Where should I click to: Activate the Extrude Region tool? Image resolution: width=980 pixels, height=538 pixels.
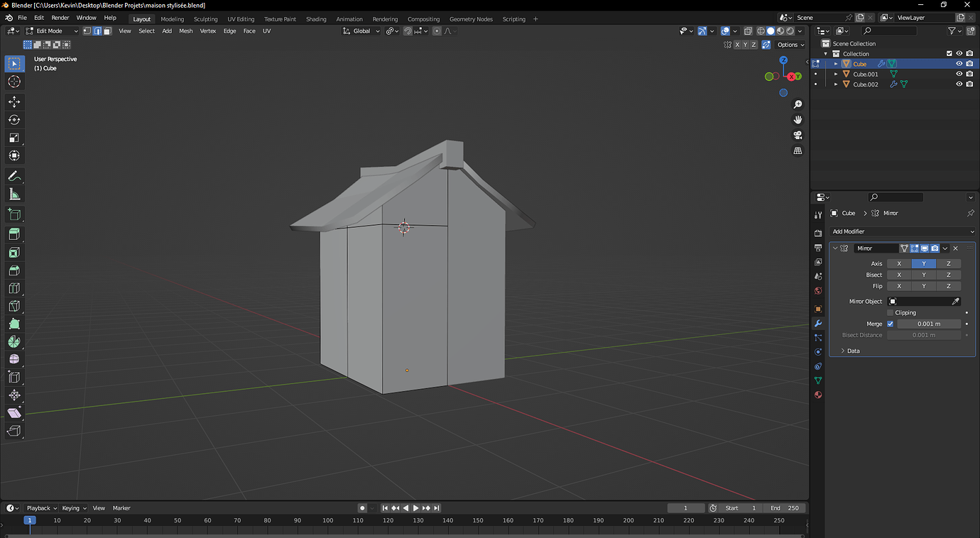[x=14, y=234]
